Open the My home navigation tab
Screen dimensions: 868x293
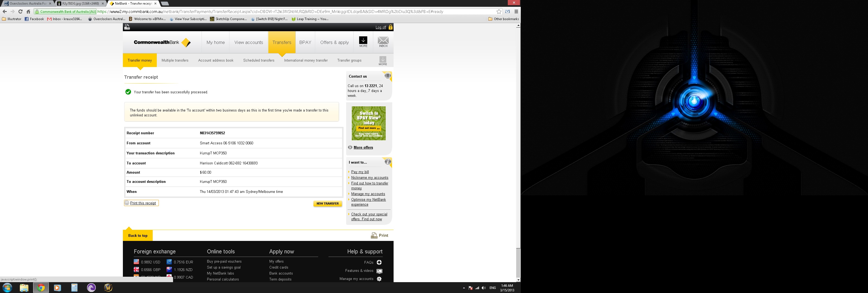[x=216, y=43]
